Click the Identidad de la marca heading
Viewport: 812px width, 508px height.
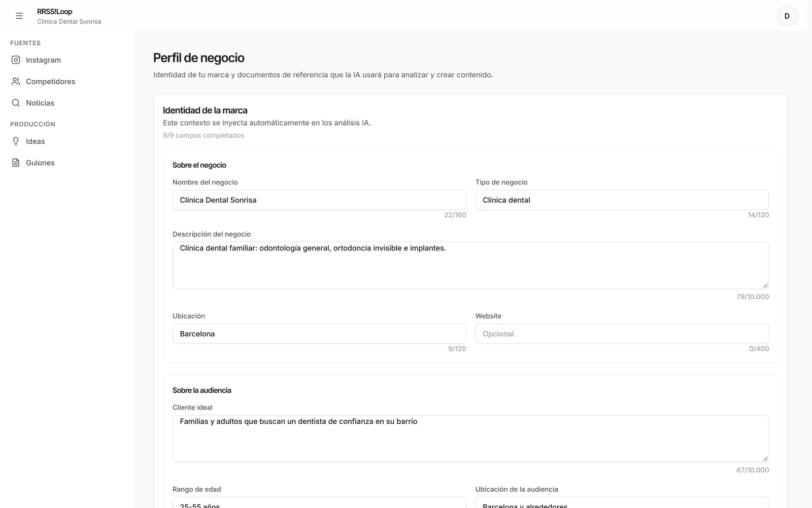(205, 110)
